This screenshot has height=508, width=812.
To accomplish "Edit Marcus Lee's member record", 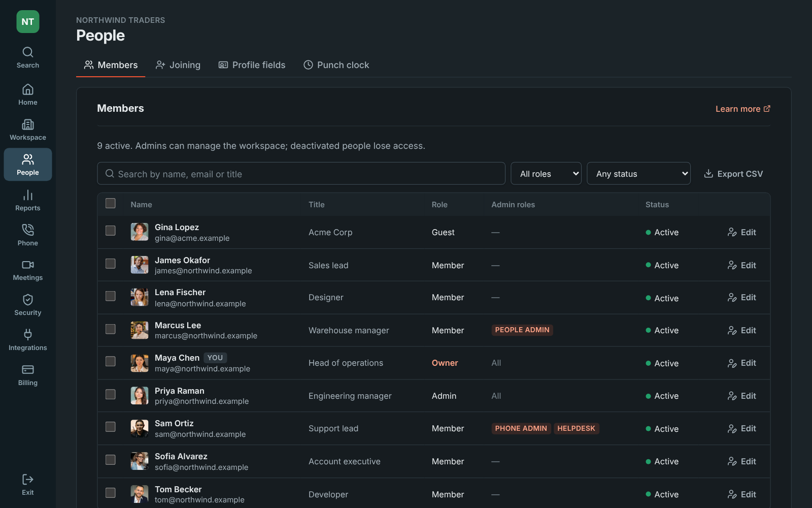I will (742, 330).
